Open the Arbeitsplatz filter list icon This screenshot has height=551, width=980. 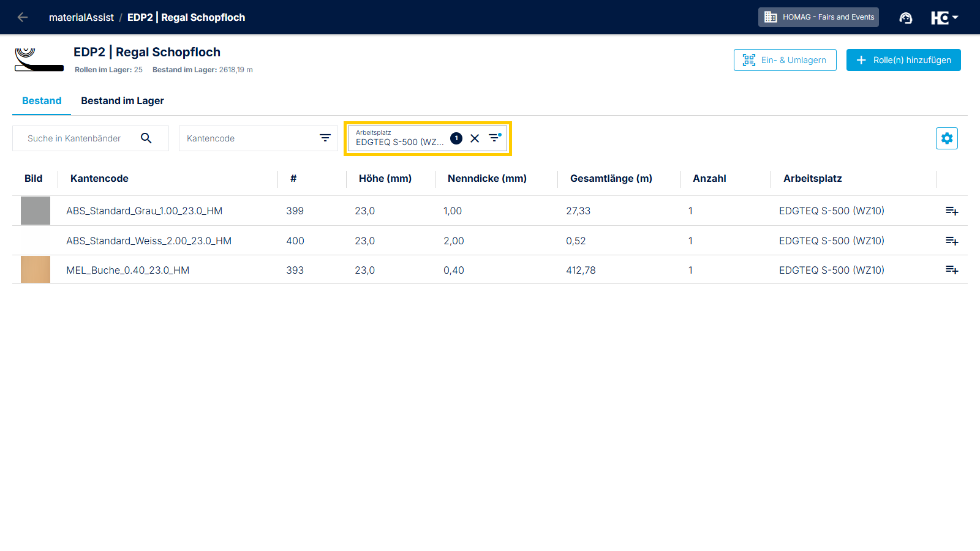pyautogui.click(x=494, y=138)
